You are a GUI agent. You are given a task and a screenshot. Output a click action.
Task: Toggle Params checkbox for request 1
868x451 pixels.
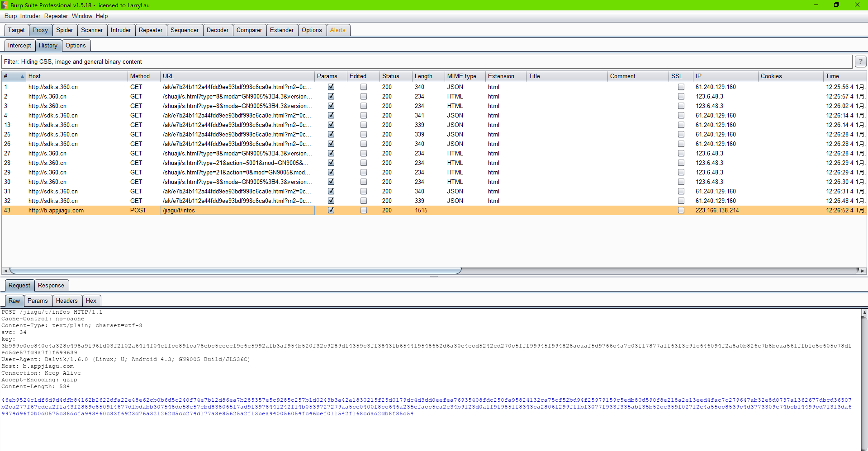coord(331,87)
